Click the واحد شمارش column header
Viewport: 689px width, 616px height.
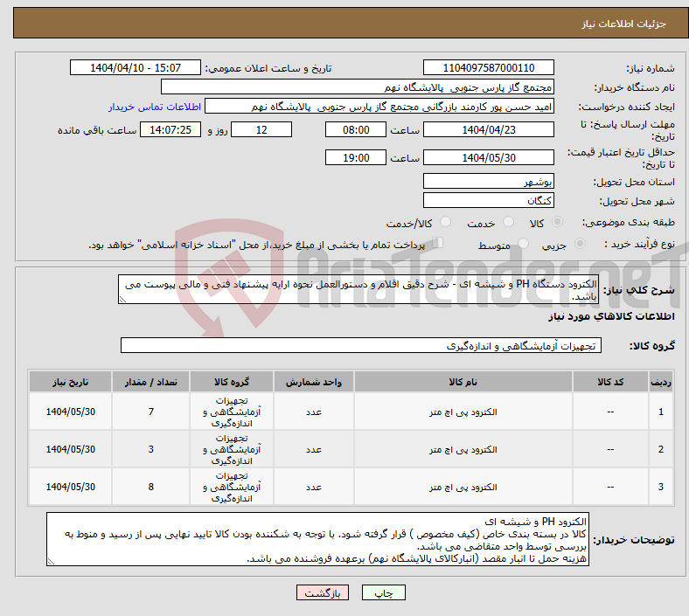pos(314,382)
